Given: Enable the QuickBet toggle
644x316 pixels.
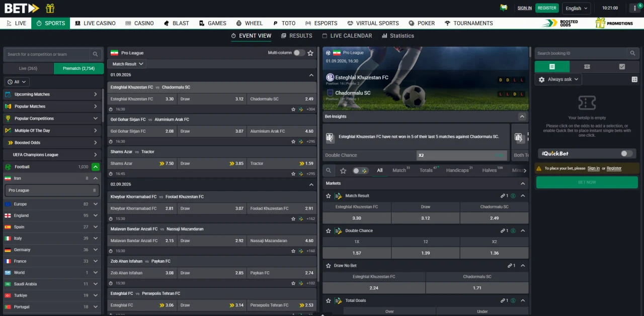Looking at the screenshot, I should point(626,154).
